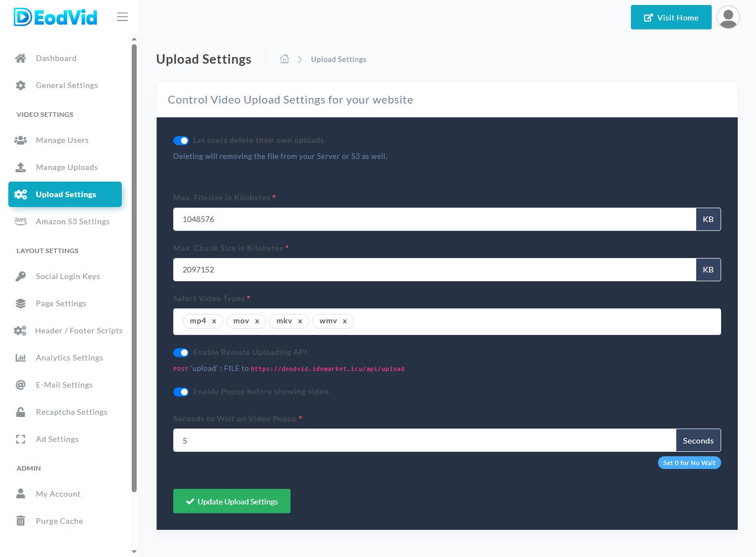Click the Visit Home button

point(671,18)
